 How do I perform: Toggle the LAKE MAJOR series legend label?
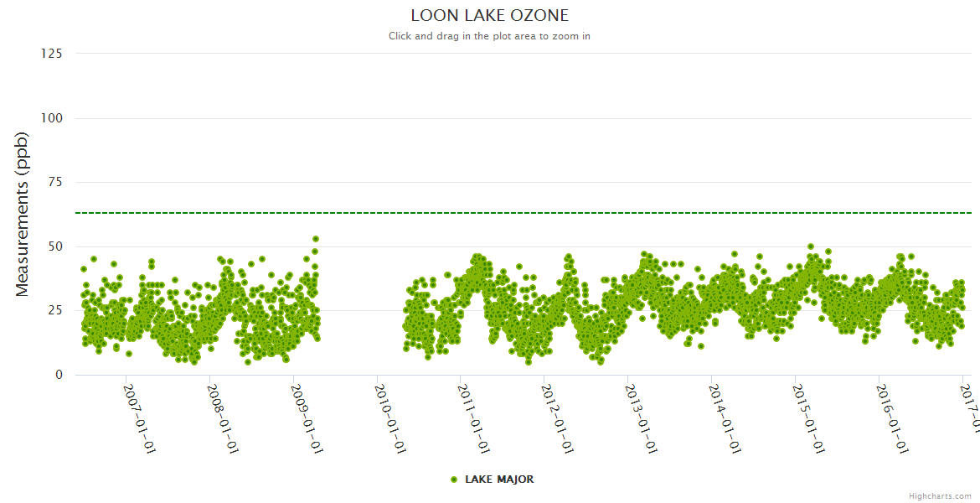498,480
